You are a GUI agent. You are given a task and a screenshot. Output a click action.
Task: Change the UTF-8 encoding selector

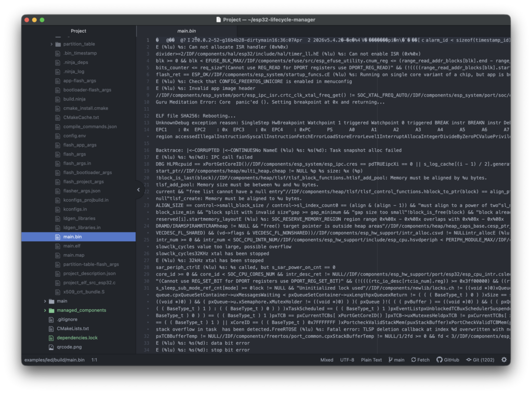[347, 360]
